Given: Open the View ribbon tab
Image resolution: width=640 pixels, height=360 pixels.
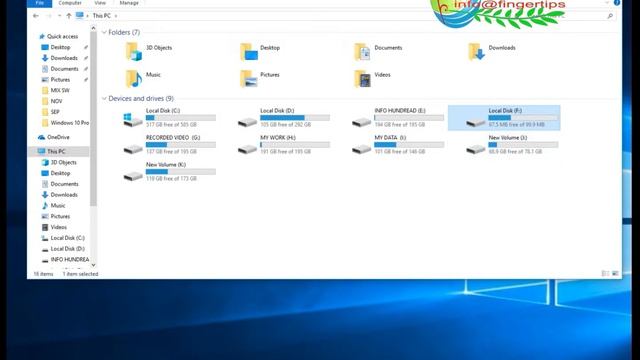Looking at the screenshot, I should click(100, 3).
